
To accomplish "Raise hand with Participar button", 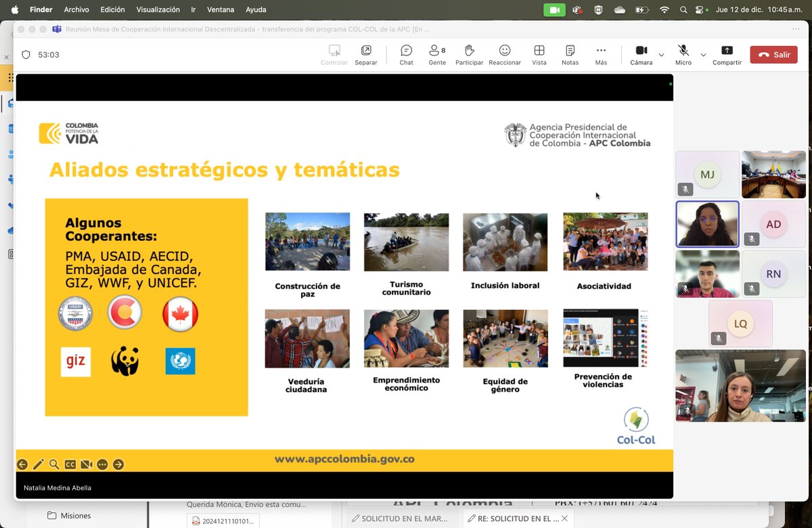I will tap(469, 55).
